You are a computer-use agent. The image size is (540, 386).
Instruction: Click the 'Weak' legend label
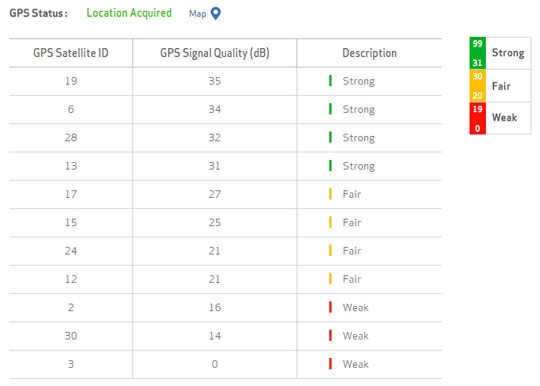tap(505, 117)
